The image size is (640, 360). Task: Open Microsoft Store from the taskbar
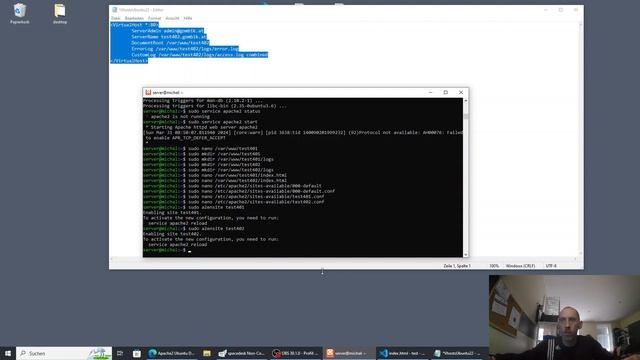click(x=137, y=353)
